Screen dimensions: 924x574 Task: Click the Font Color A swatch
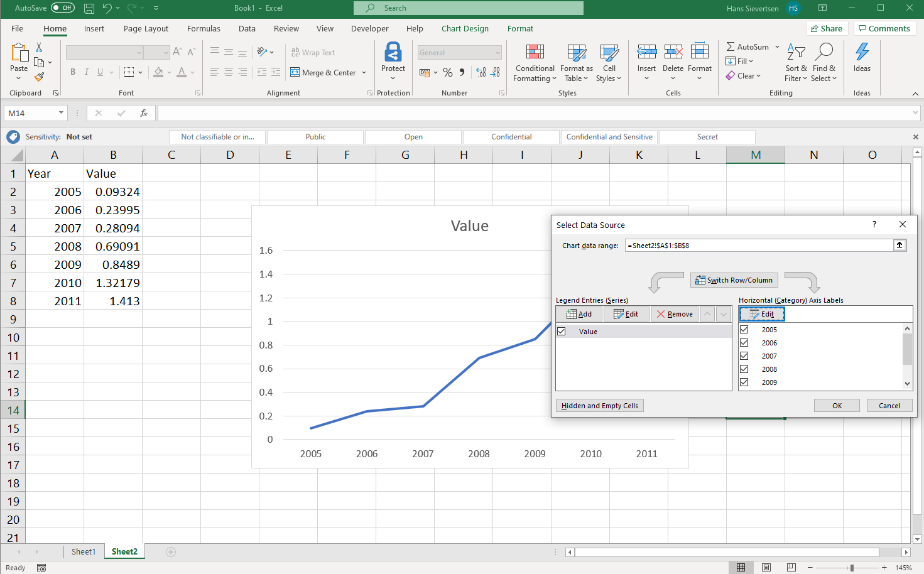coord(182,72)
